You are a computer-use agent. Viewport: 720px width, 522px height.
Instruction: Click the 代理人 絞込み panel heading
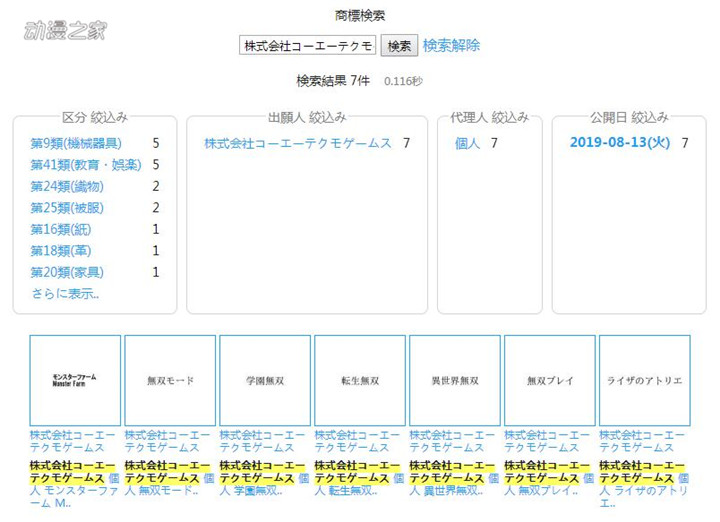(489, 118)
